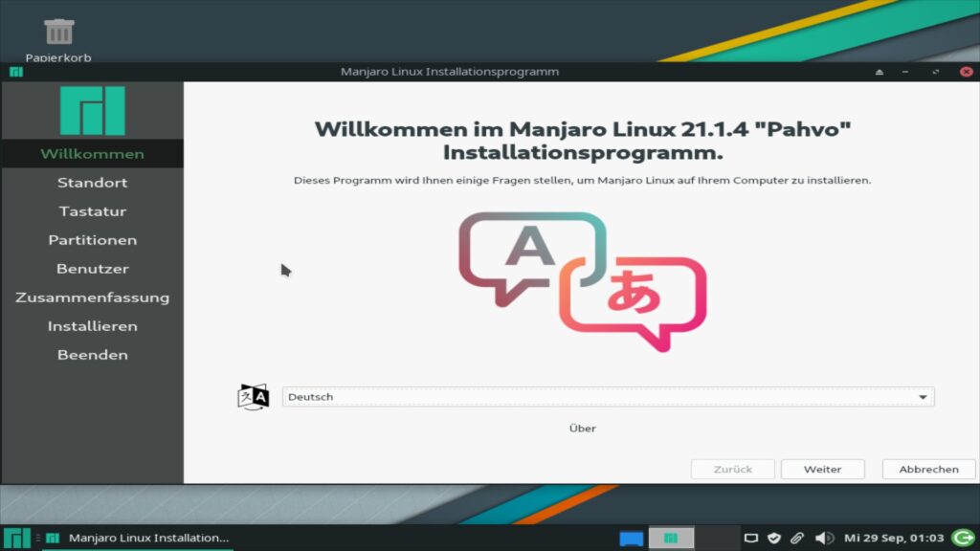Viewport: 980px width, 551px height.
Task: Open the paperclip clipboard tray icon
Action: tap(797, 538)
